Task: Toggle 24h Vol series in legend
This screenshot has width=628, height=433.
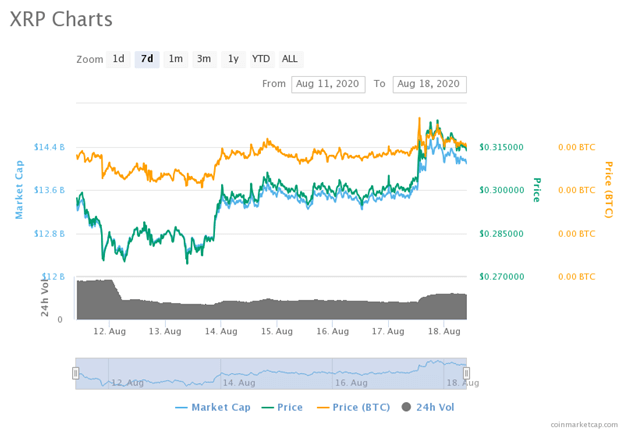Action: (428, 407)
